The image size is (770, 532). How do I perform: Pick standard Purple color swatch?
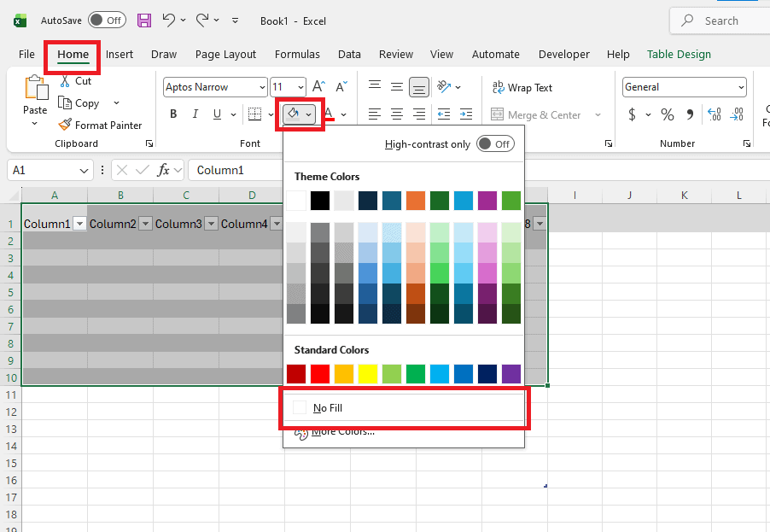coord(511,374)
